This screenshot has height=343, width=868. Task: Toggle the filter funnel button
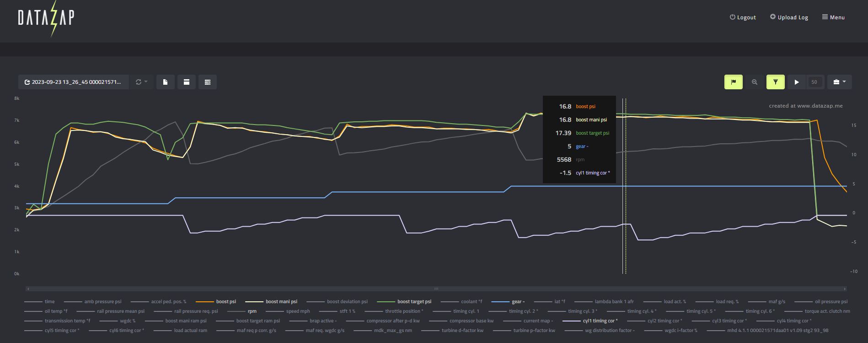[776, 82]
